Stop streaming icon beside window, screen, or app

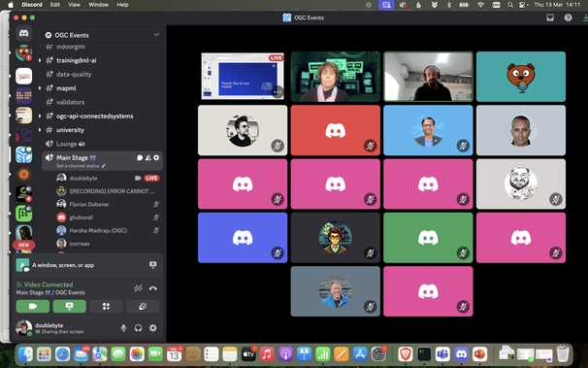152,265
